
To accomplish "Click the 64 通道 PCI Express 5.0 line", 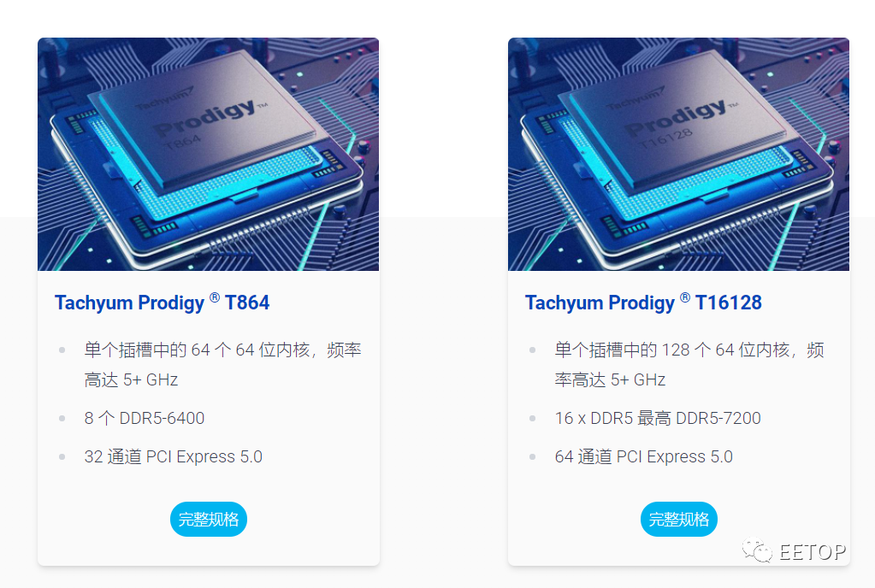I will (x=644, y=456).
